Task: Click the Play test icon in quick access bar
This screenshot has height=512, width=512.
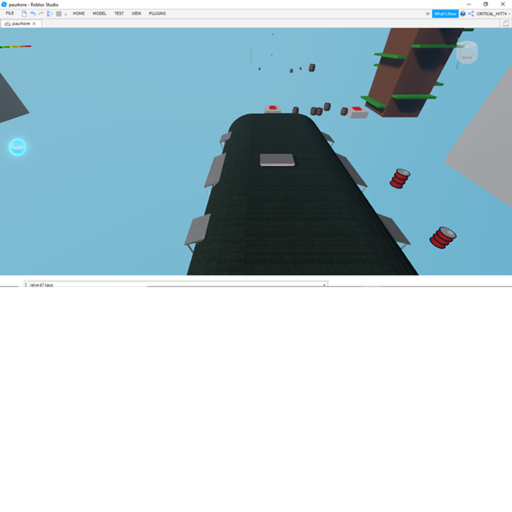Action: 50,14
